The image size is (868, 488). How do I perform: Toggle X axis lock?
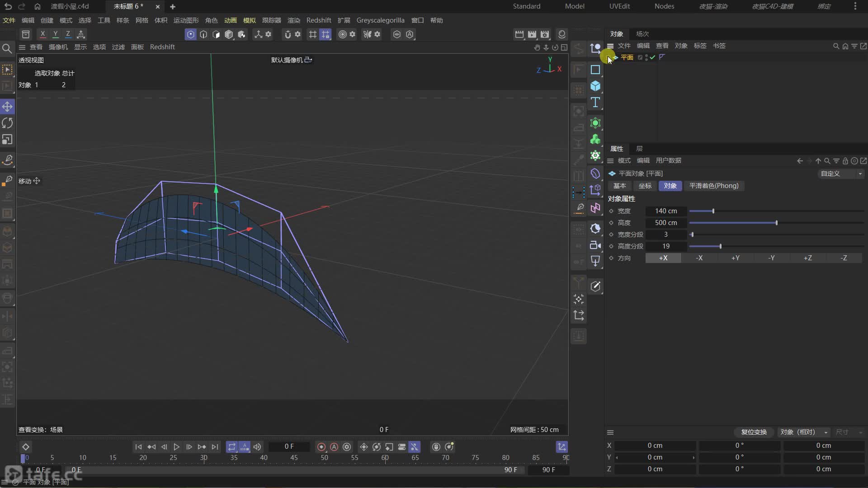pos(42,34)
